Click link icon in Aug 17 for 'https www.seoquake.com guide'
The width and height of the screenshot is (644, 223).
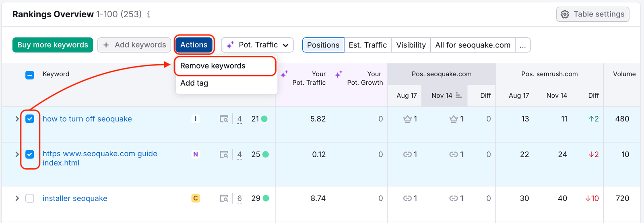tap(407, 154)
